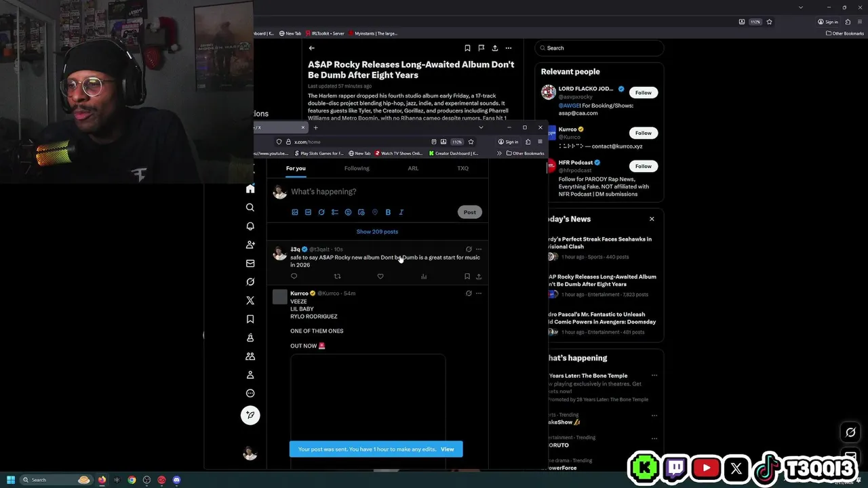Open Premium X logo in the sidebar
The image size is (868, 488).
(x=250, y=300)
